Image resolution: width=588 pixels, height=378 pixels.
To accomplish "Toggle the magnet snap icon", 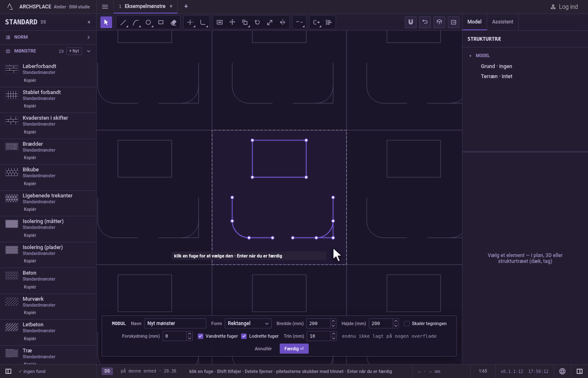I will pyautogui.click(x=411, y=22).
